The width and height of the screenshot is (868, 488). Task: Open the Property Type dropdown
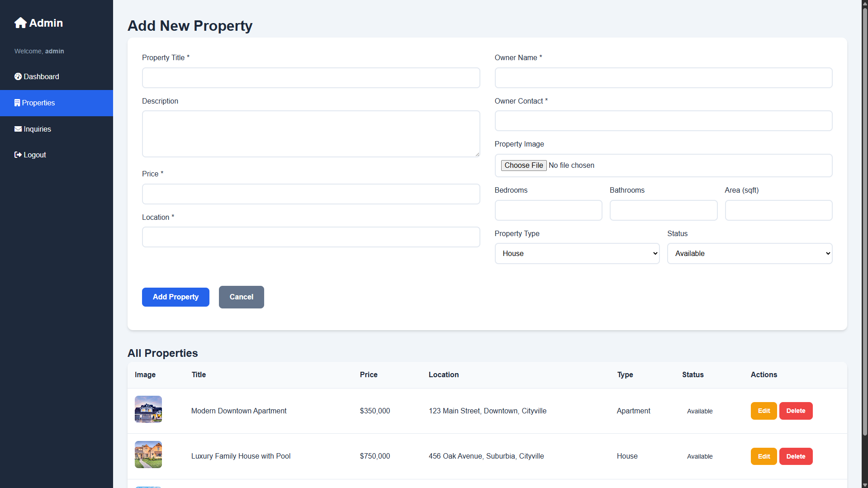click(x=577, y=253)
